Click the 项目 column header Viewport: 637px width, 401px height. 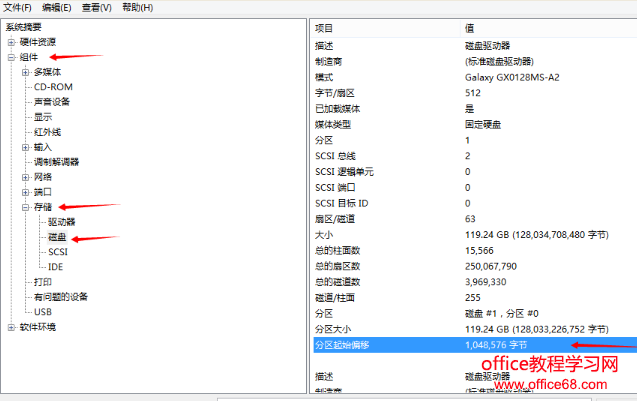coord(386,28)
